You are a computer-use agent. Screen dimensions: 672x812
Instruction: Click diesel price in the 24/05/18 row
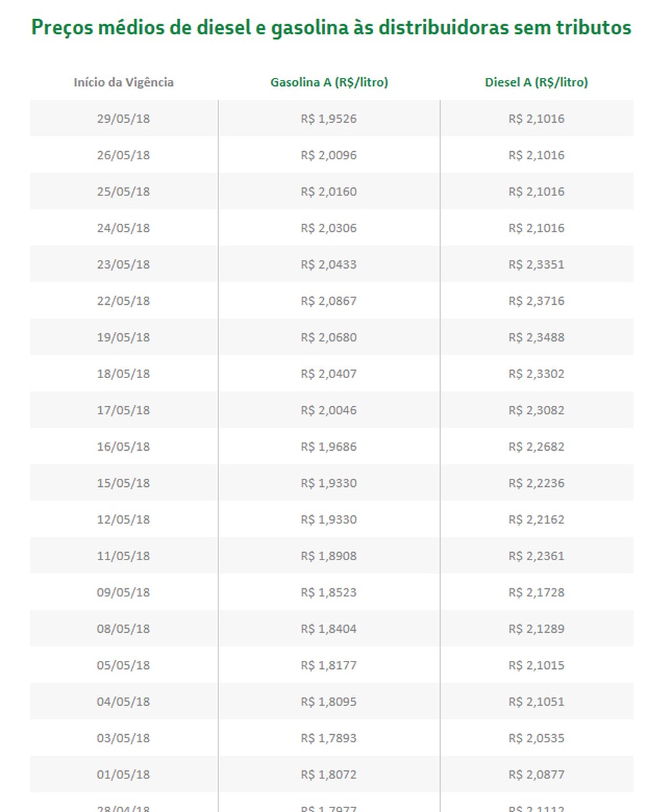536,228
